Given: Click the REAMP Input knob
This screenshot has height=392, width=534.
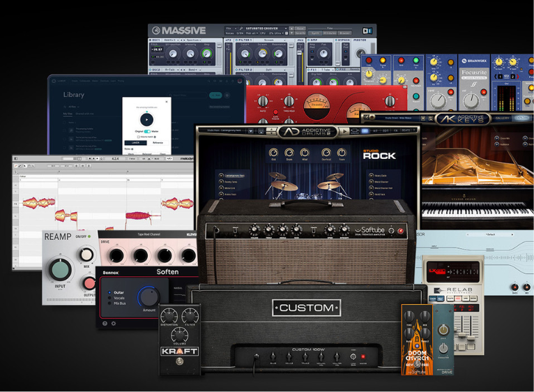Looking at the screenshot, I should coord(60,269).
